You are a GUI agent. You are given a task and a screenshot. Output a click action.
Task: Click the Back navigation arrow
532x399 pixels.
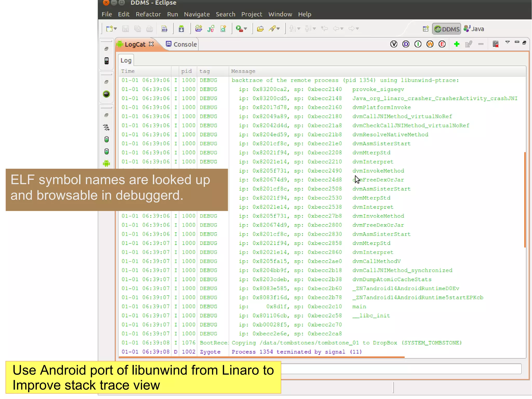(336, 28)
